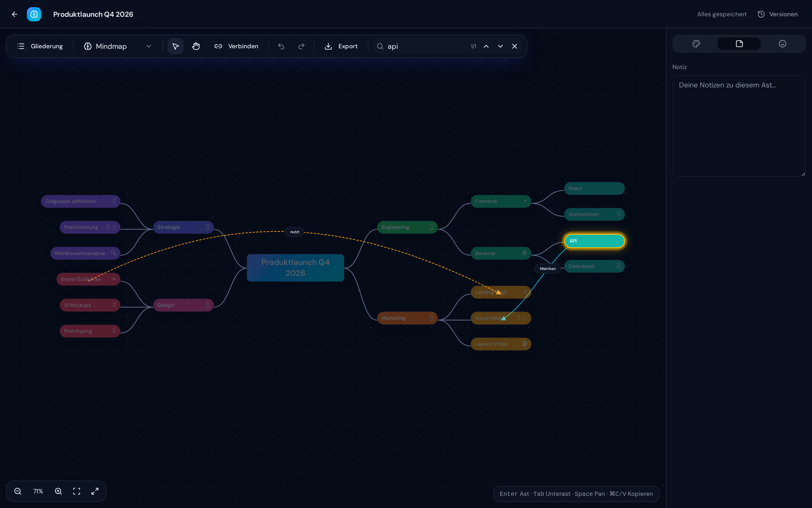812x508 pixels.
Task: Open the Mindmap layout dropdown
Action: pyautogui.click(x=118, y=46)
